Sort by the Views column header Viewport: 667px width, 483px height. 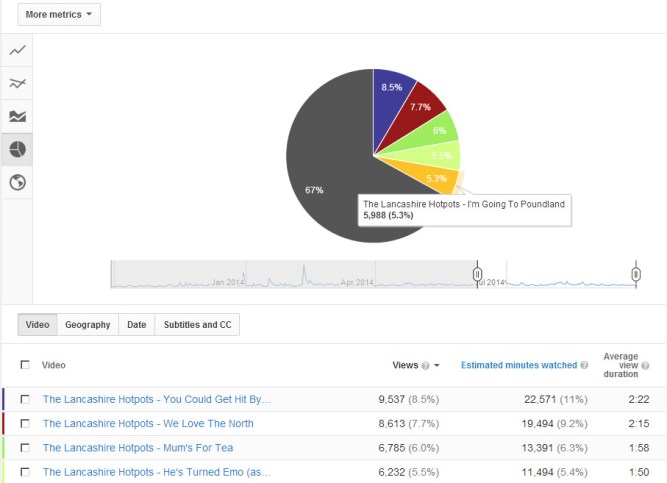(x=405, y=365)
